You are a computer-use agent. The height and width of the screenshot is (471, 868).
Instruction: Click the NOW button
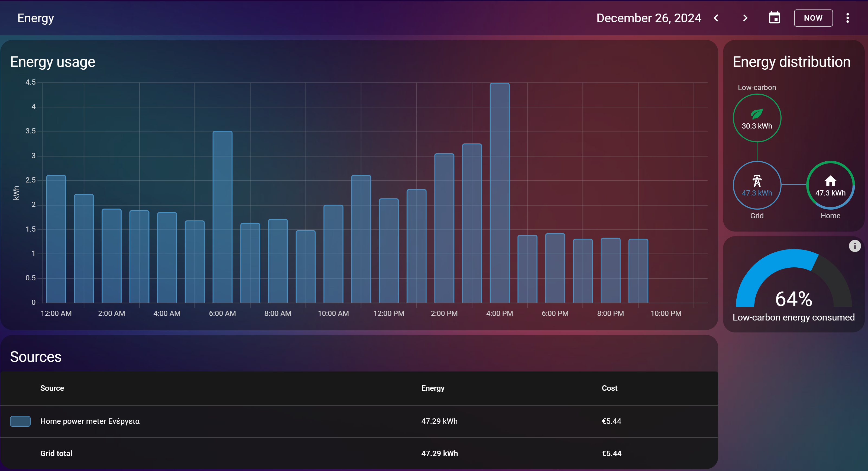(813, 18)
